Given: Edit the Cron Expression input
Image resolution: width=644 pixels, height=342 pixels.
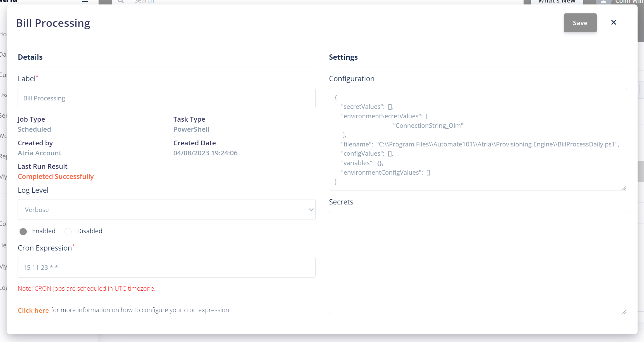Looking at the screenshot, I should coord(166,267).
